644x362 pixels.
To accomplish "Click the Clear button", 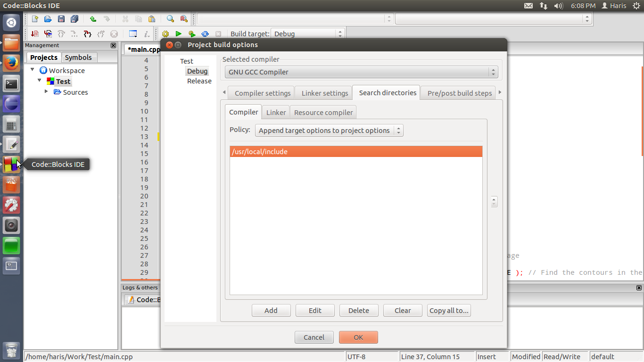I will [403, 310].
